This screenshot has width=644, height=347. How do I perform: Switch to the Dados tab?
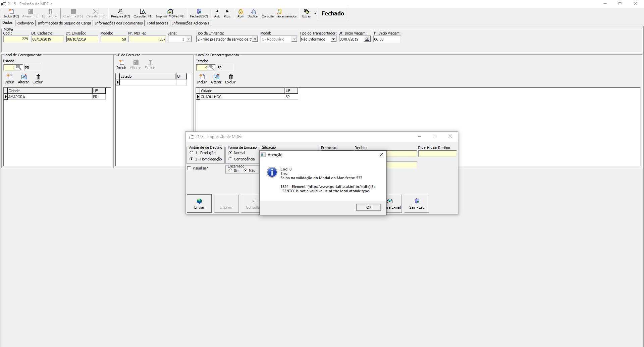click(x=7, y=23)
